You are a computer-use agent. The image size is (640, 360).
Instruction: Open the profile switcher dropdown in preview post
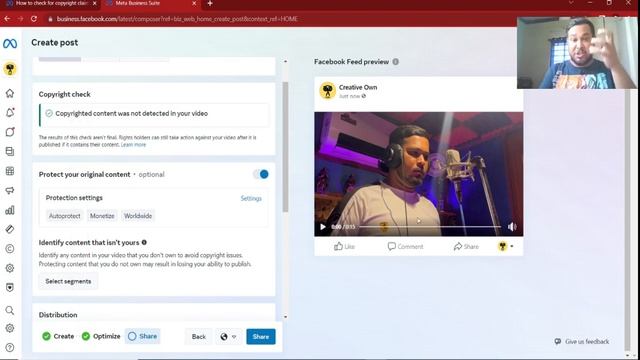pyautogui.click(x=506, y=247)
